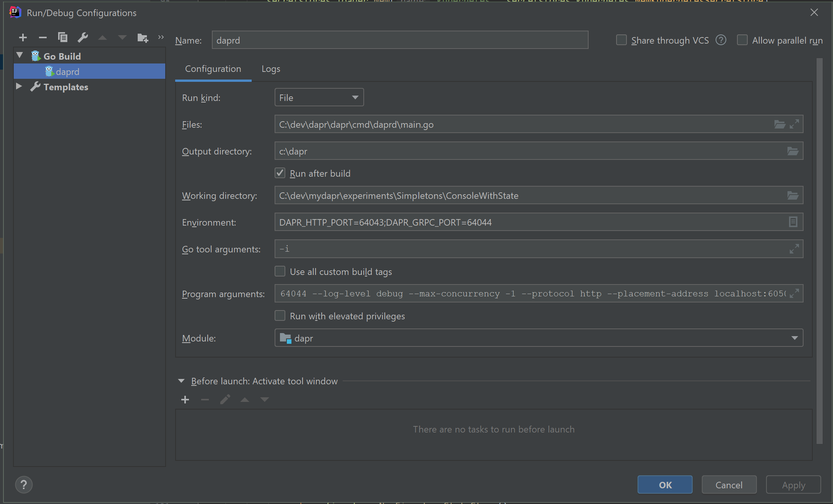The width and height of the screenshot is (833, 504).
Task: Browse for Files with folder icon
Action: pyautogui.click(x=780, y=124)
